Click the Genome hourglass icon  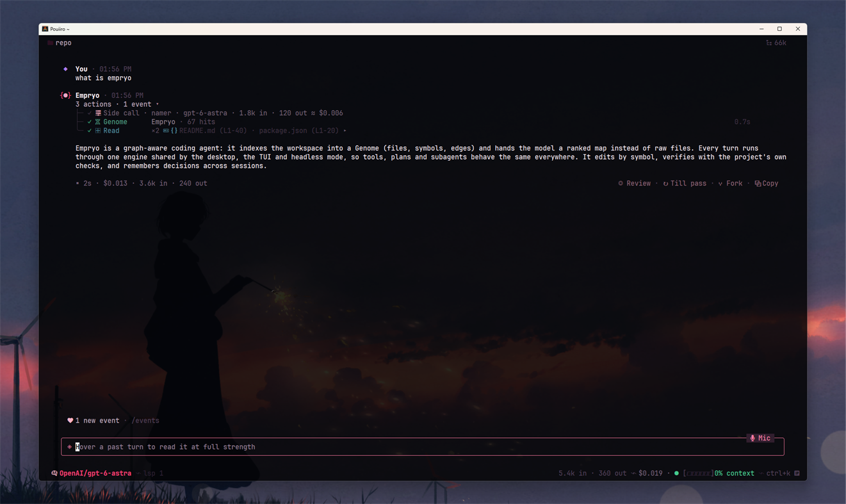click(x=98, y=122)
